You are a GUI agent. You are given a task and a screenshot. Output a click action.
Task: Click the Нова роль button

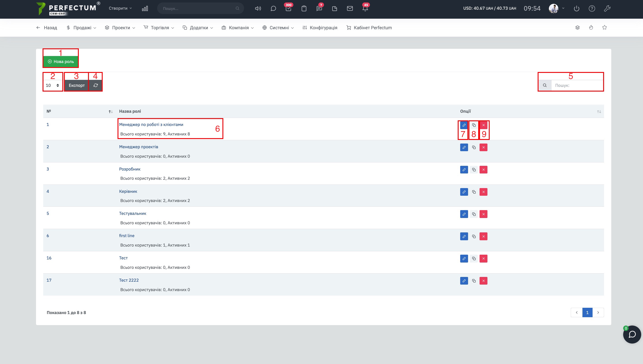coord(61,61)
